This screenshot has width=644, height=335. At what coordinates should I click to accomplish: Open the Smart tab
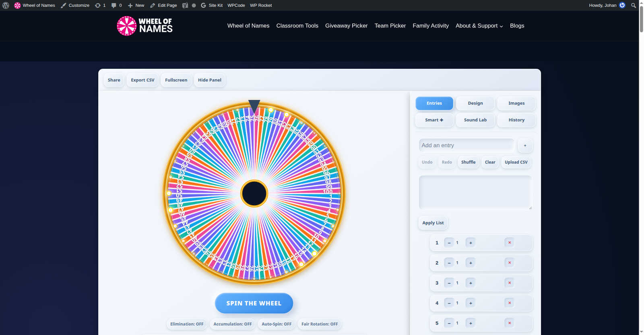pyautogui.click(x=434, y=120)
